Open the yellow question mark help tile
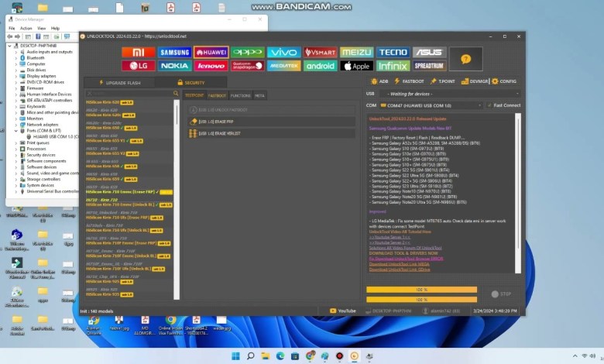This screenshot has width=604, height=364. pos(465,59)
